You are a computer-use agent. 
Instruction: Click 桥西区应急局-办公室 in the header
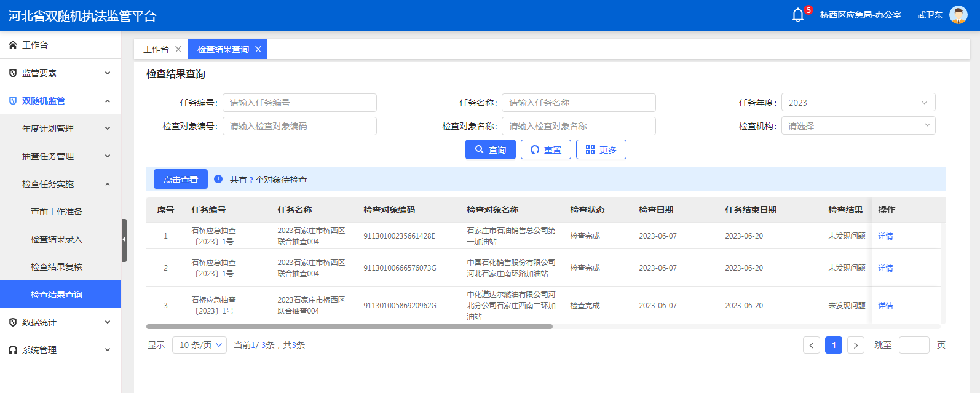click(861, 15)
